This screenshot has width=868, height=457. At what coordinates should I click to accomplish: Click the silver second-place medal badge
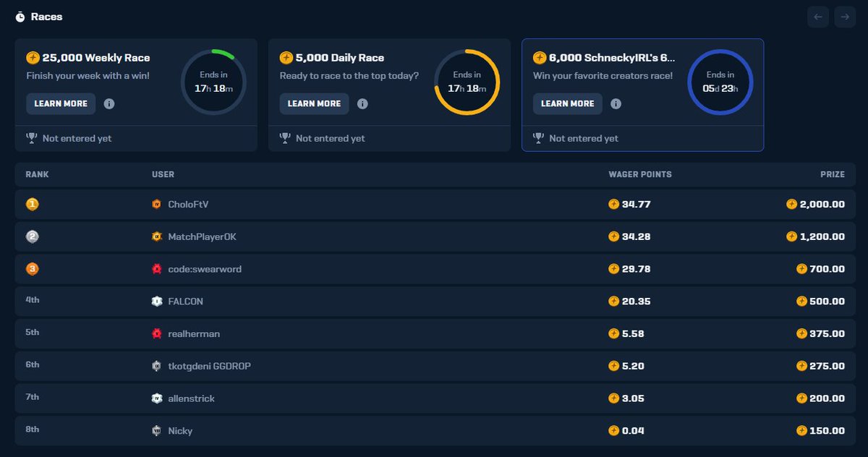(32, 236)
